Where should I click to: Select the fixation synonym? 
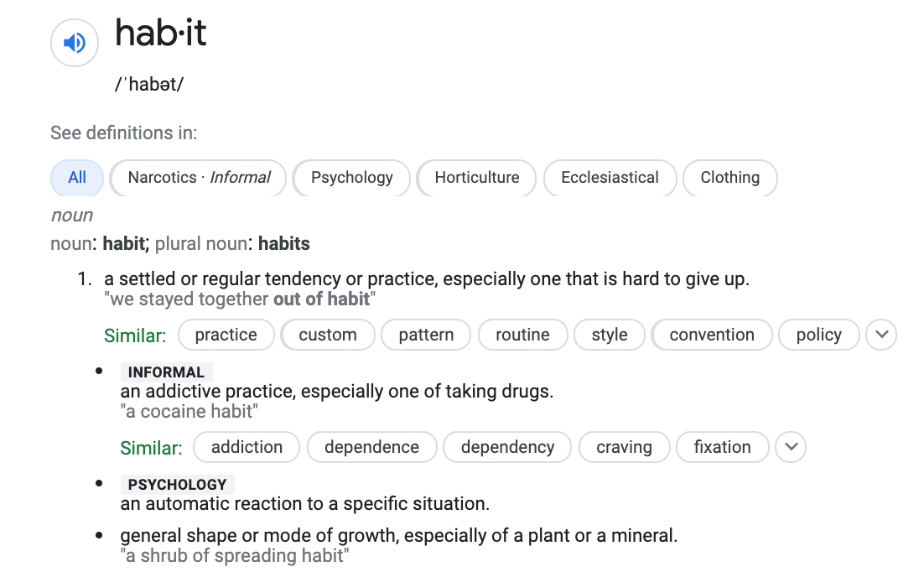point(722,447)
